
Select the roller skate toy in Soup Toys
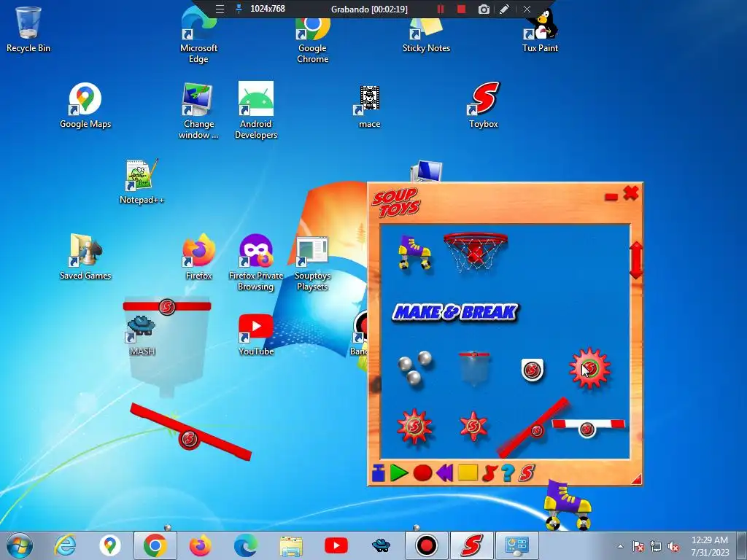(x=414, y=252)
